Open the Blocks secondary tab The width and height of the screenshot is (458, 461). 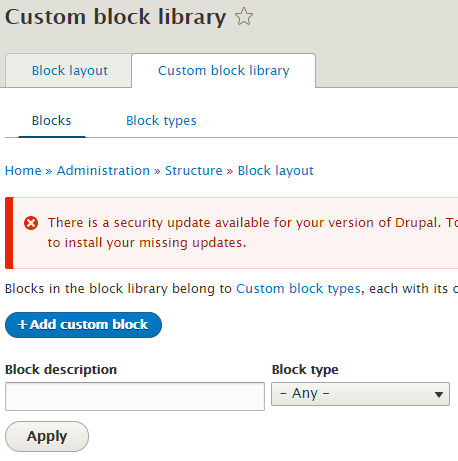pos(51,121)
